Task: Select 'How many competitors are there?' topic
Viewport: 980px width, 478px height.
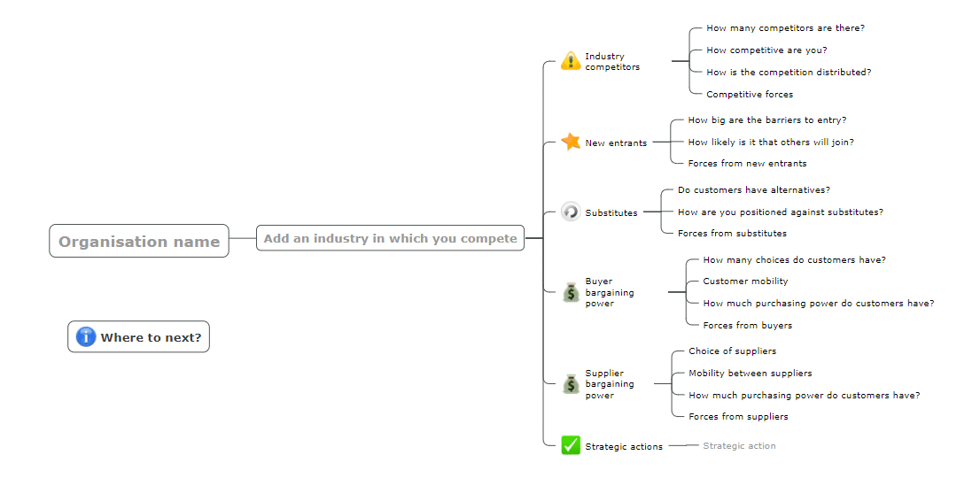Action: click(x=786, y=28)
